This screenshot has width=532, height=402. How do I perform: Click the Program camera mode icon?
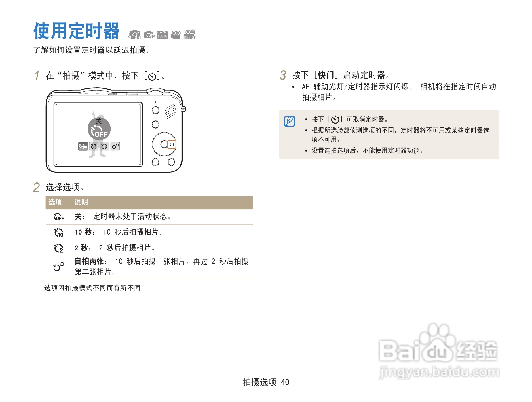click(149, 35)
